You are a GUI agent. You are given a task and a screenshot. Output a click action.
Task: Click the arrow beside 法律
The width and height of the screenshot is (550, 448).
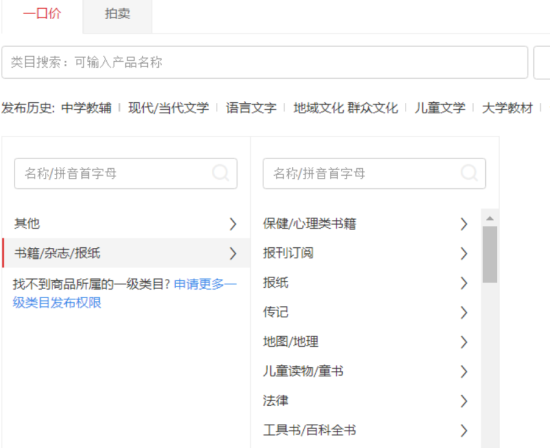tap(464, 401)
